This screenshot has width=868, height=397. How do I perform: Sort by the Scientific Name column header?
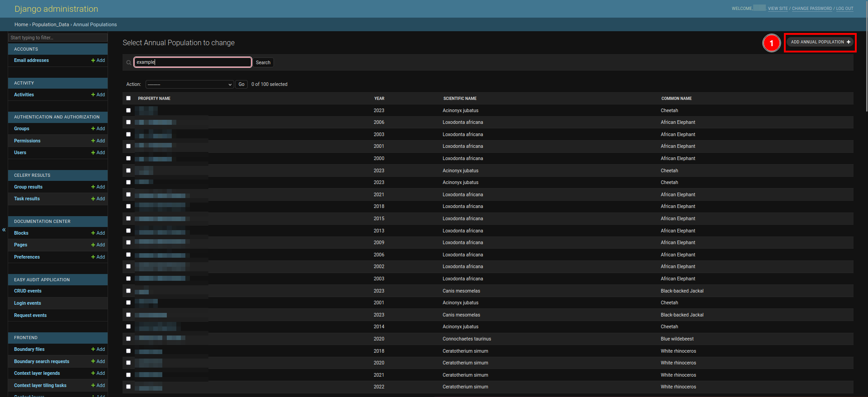[460, 98]
